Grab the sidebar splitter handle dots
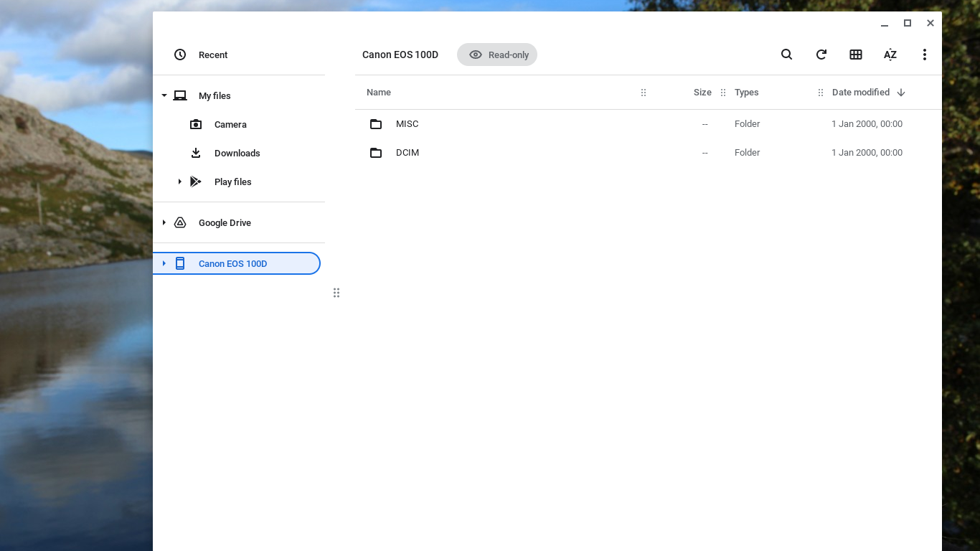980x551 pixels. point(336,293)
